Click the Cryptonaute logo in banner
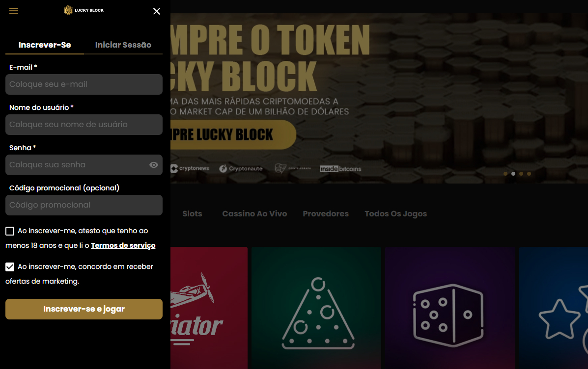The height and width of the screenshot is (369, 588). coord(241,169)
